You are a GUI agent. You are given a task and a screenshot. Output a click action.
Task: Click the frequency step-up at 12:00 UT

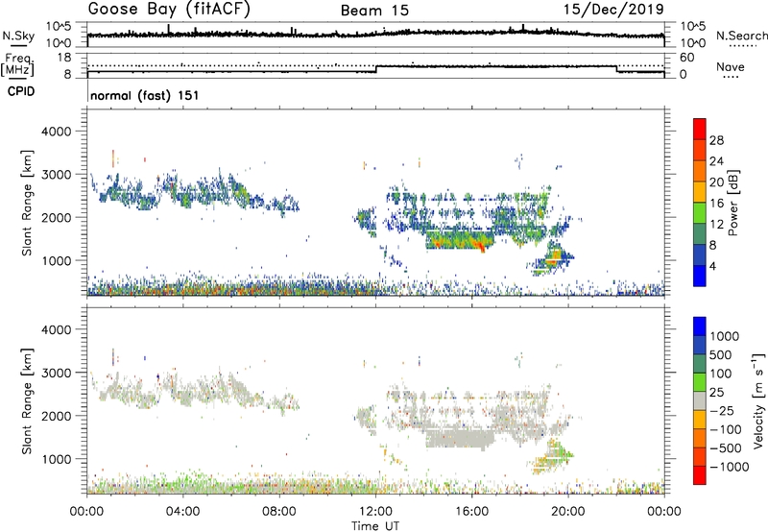pos(376,69)
